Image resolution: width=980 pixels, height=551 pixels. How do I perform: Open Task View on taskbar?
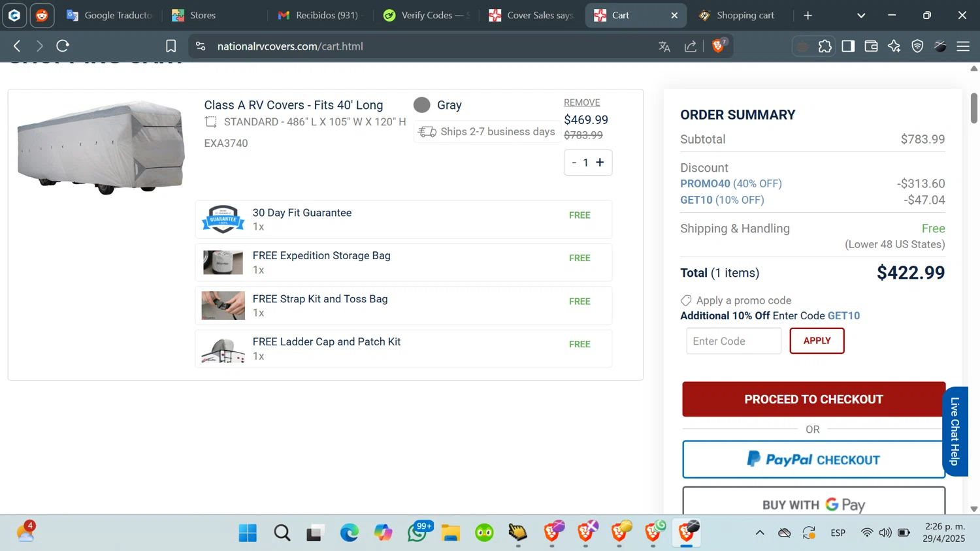[x=316, y=533]
